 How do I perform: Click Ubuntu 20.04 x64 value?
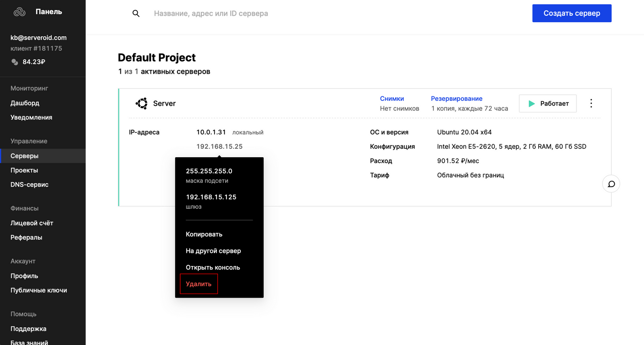click(464, 132)
